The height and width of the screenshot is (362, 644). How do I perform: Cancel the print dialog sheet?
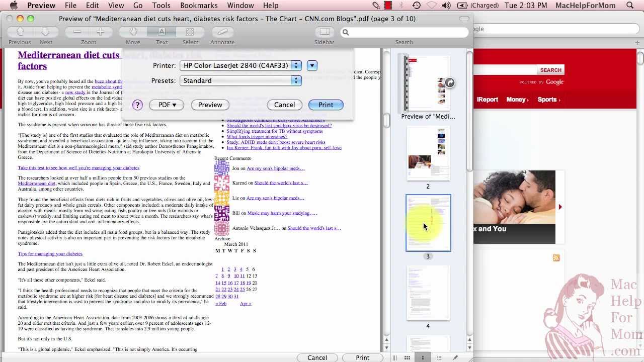pyautogui.click(x=284, y=105)
